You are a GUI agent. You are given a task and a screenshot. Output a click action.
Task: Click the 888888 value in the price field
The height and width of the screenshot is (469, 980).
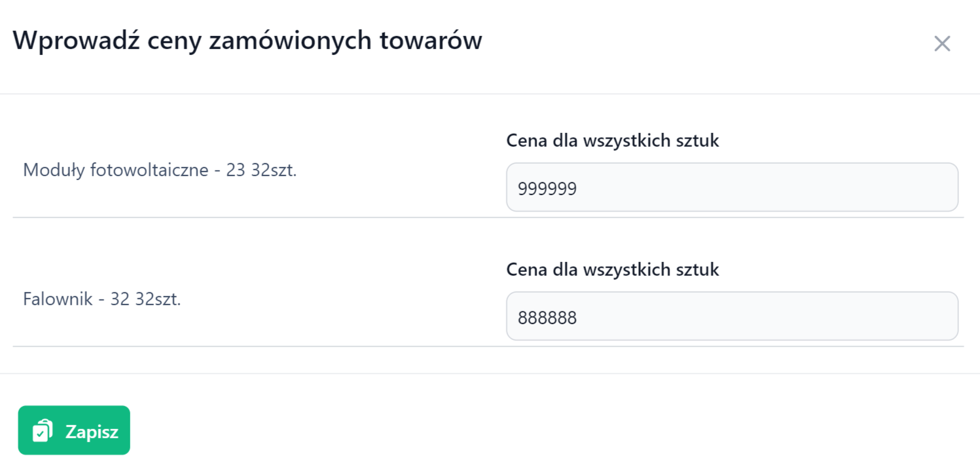click(547, 318)
